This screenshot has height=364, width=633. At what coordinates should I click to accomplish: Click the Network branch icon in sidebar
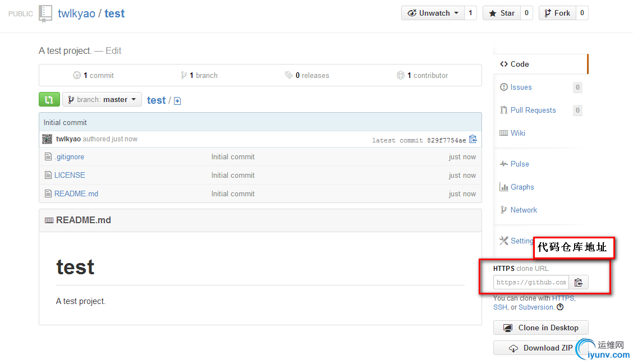(503, 210)
